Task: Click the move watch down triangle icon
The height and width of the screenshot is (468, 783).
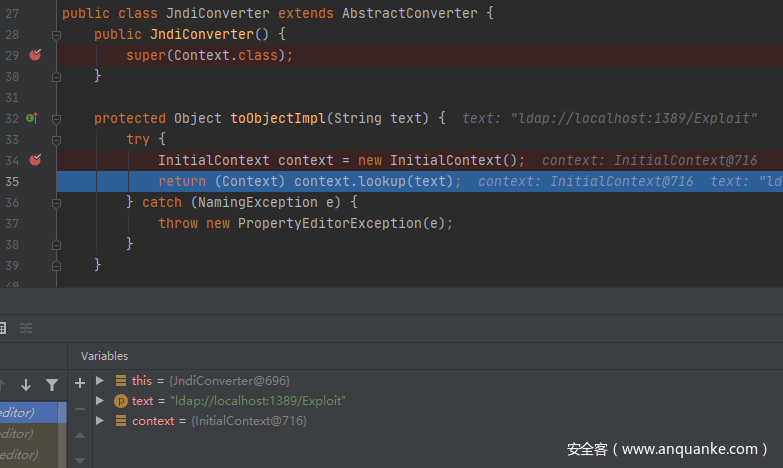Action: pos(80,459)
